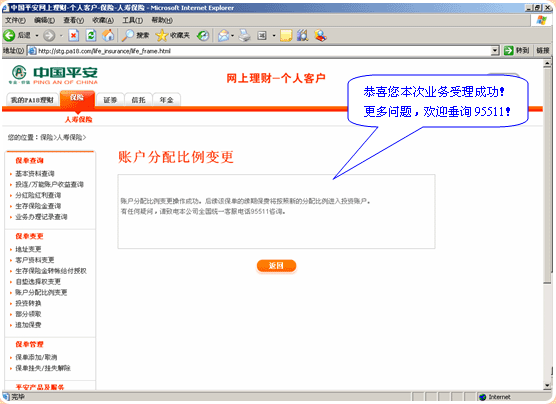This screenshot has width=556, height=404.
Task: Open the History toolbar icon
Action: pyautogui.click(x=203, y=35)
